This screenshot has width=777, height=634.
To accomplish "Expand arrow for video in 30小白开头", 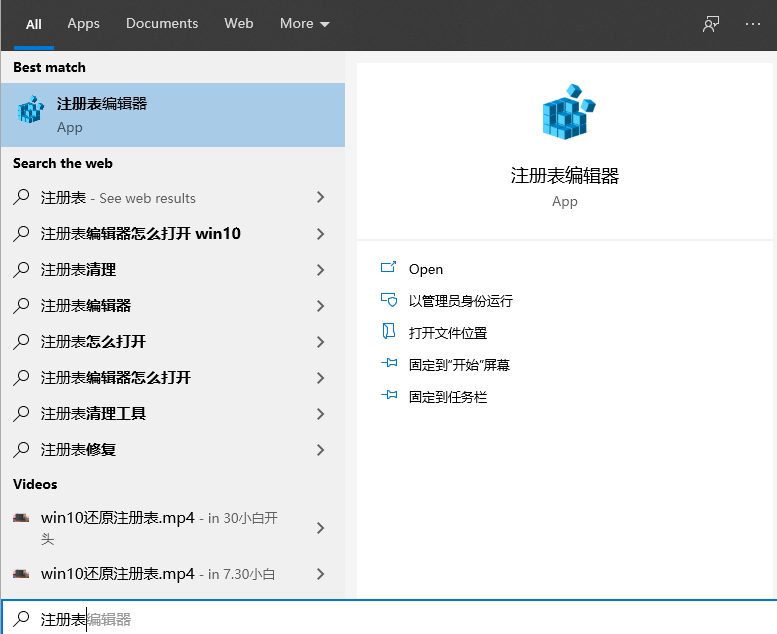I will [x=321, y=528].
